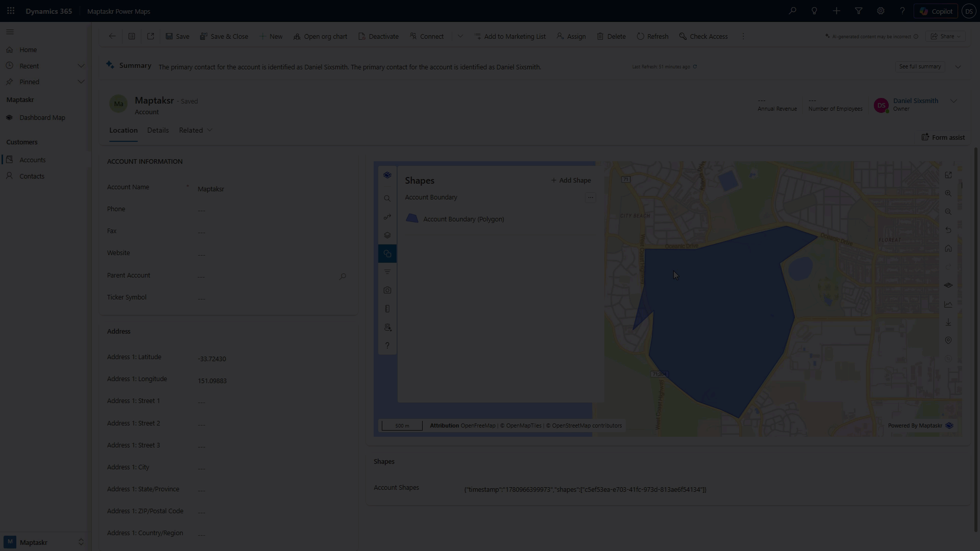Click Check Access command
Screen dimensions: 980x551
pyautogui.click(x=703, y=36)
